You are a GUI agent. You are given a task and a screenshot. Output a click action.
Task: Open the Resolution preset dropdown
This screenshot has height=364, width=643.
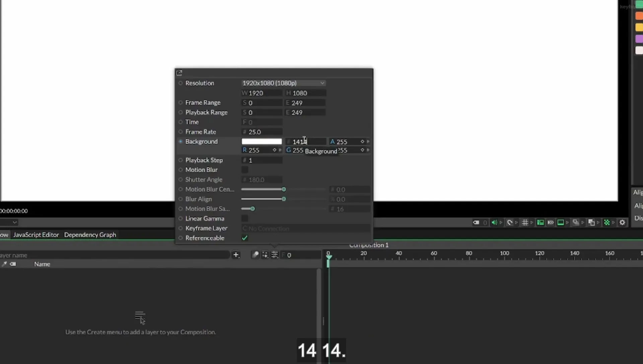coord(283,83)
